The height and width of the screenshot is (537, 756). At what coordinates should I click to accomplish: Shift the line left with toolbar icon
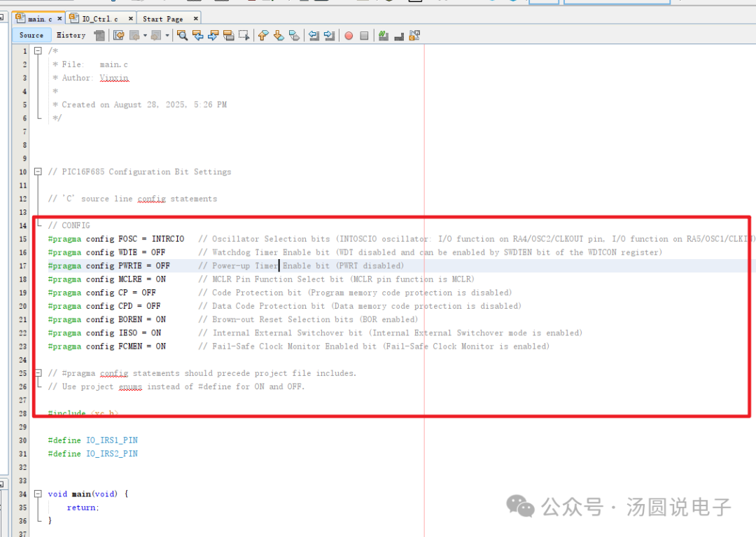point(314,35)
